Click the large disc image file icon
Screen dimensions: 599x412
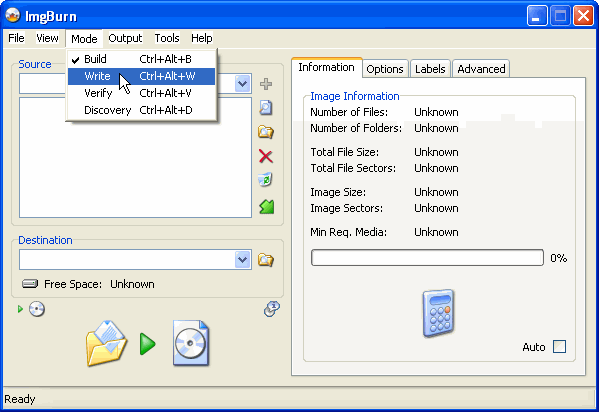(191, 343)
